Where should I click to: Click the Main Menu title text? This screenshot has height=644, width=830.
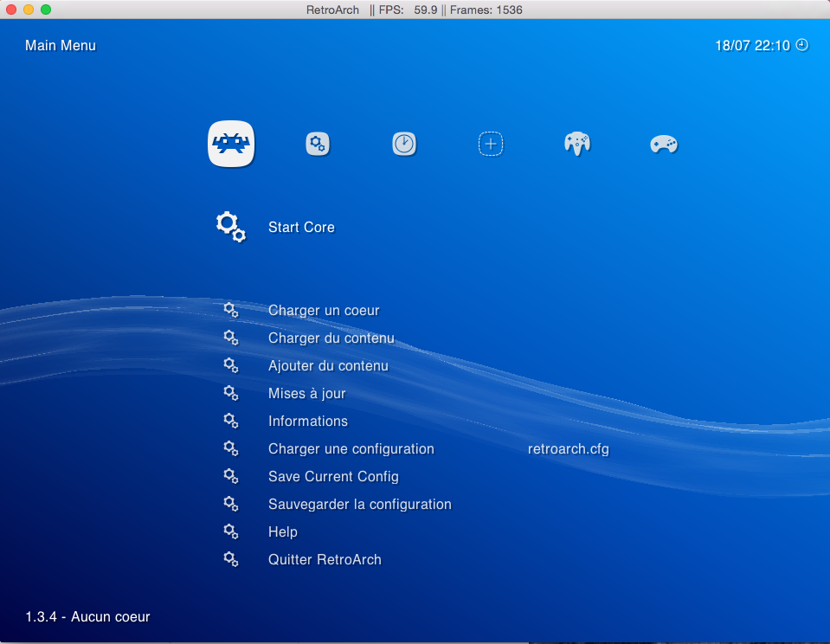click(x=61, y=46)
